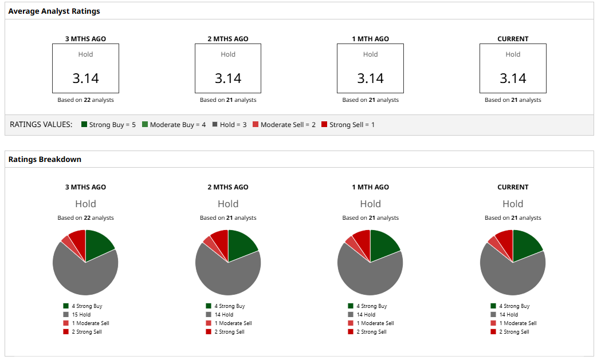
Task: Select the 1 MTH AGO average rating box
Action: point(371,68)
